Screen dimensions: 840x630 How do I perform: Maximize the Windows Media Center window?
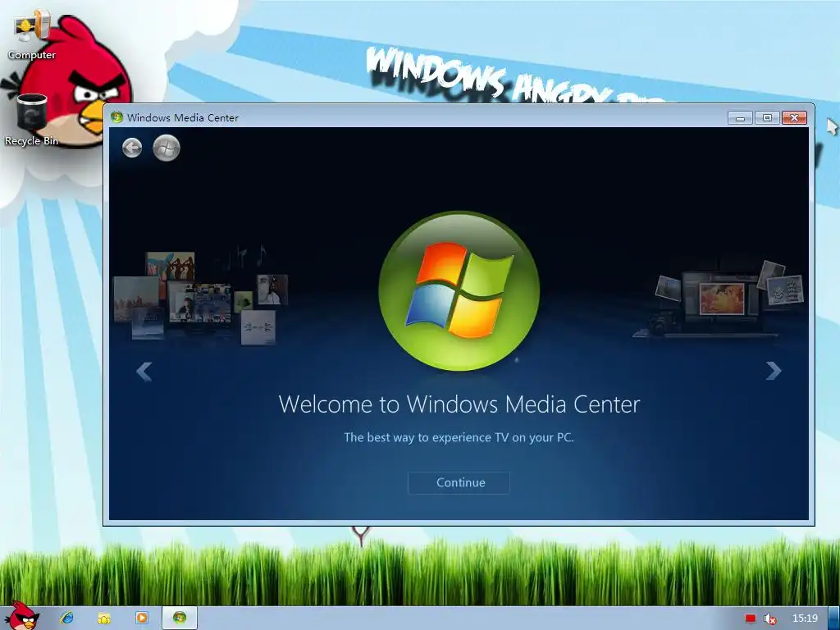767,118
